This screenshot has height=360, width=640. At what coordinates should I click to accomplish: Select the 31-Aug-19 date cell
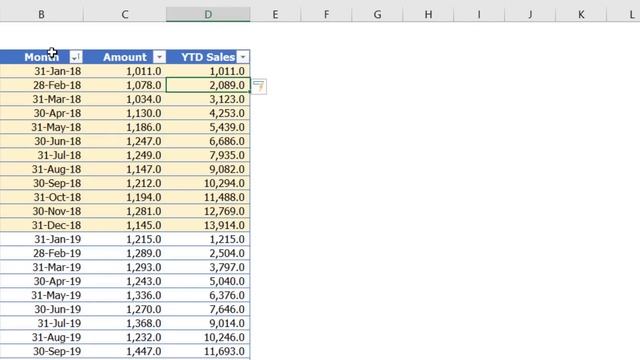tap(41, 338)
